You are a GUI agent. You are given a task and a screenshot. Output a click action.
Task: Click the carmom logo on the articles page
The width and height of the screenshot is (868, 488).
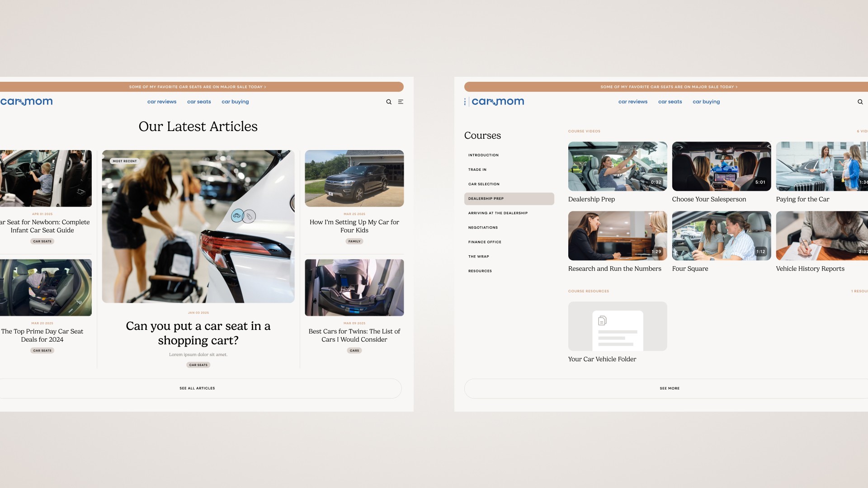tap(27, 102)
